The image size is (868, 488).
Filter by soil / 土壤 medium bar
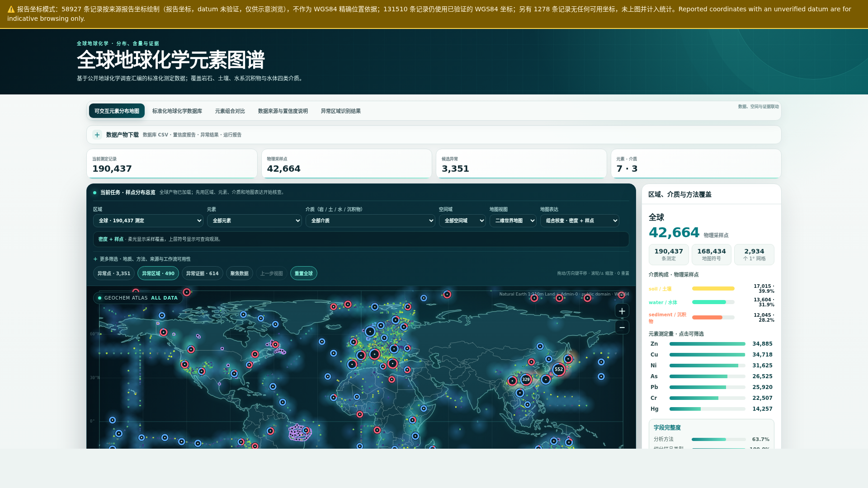[x=712, y=289]
